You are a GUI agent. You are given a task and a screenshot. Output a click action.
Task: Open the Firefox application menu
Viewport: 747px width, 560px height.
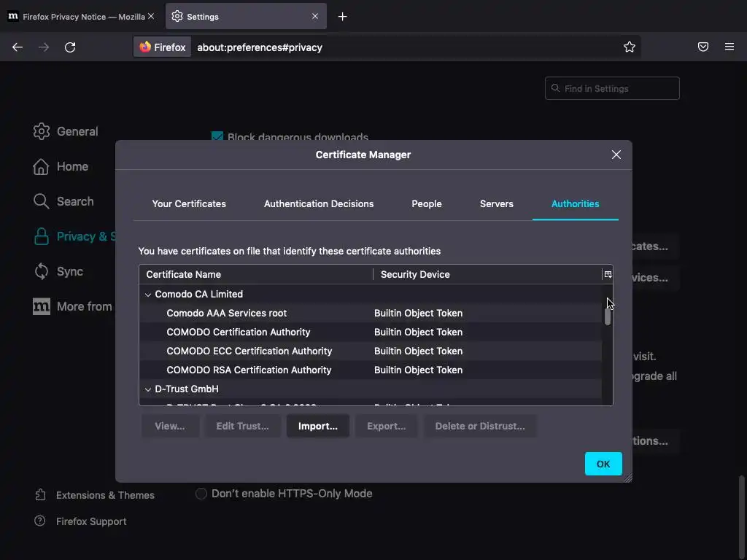729,47
